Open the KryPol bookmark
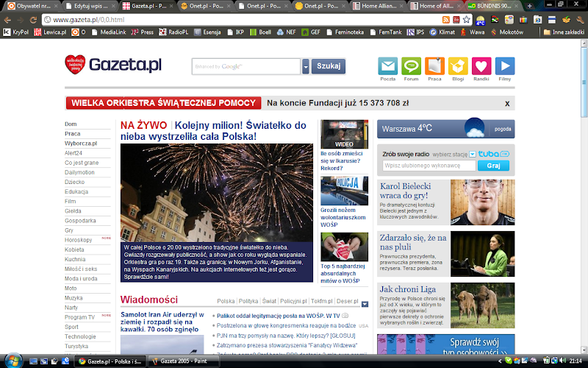This screenshot has width=588, height=368. tap(15, 32)
